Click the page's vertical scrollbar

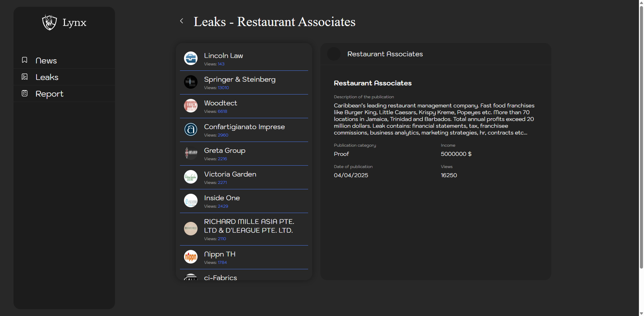641,135
